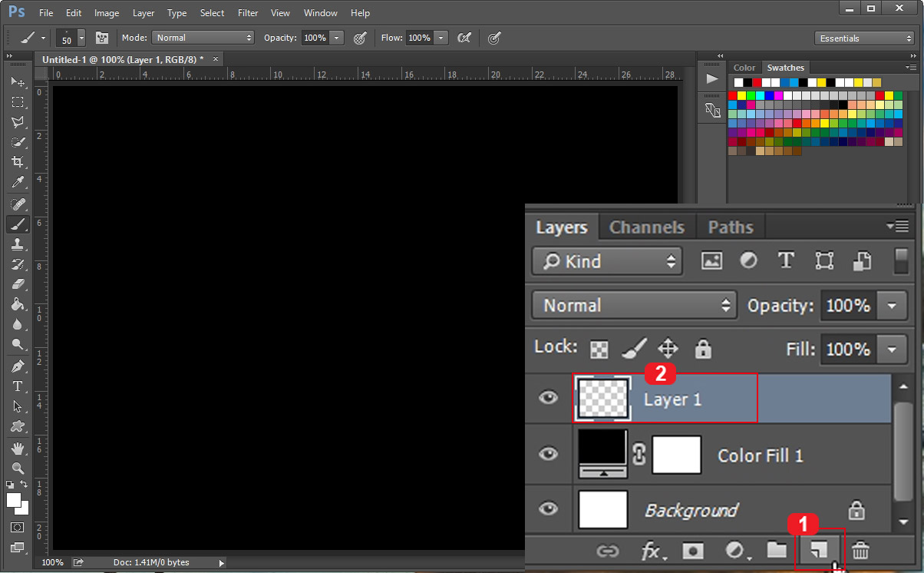Select the History Brush tool

pos(18,264)
